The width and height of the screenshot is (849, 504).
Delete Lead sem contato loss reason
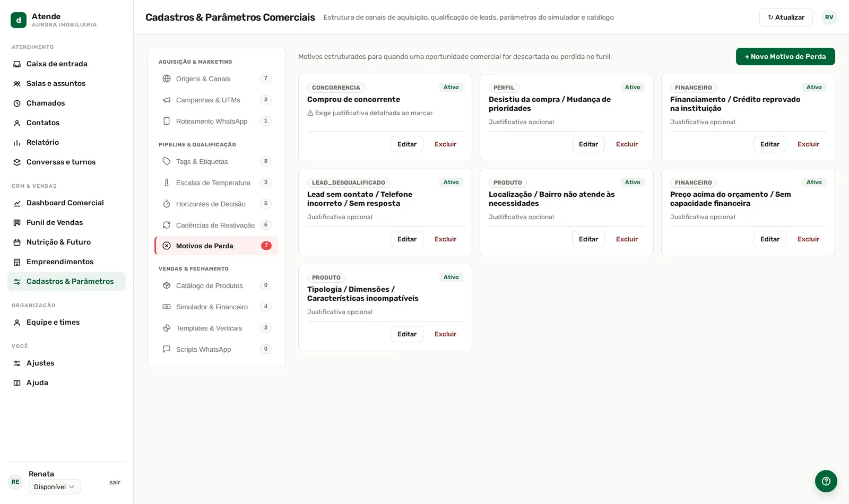pos(445,239)
